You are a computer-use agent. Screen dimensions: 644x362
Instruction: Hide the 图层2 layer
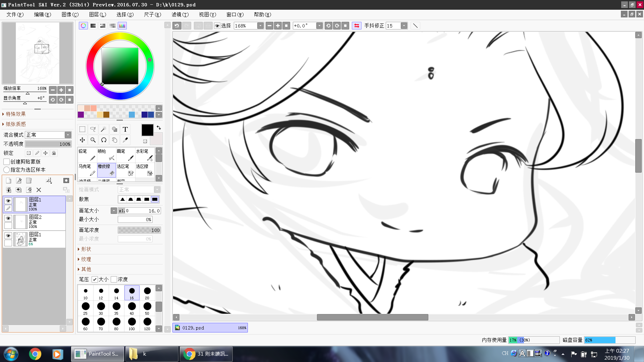coord(8,218)
